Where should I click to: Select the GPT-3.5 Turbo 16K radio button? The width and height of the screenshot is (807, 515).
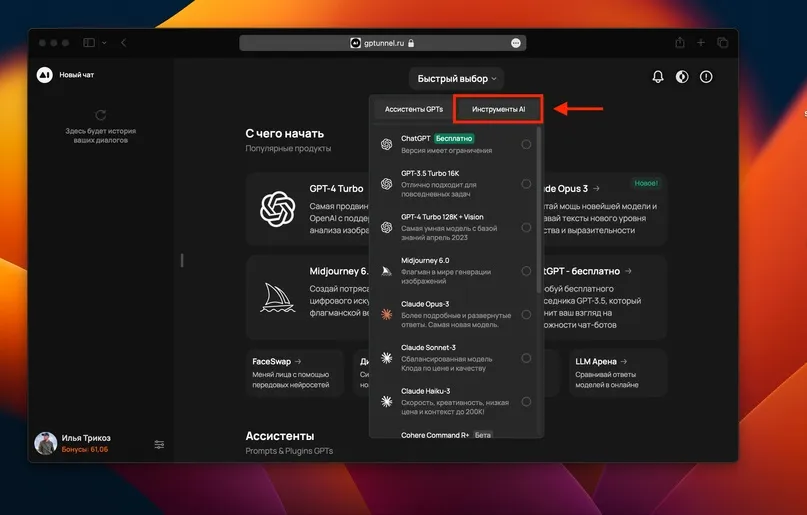(x=526, y=184)
